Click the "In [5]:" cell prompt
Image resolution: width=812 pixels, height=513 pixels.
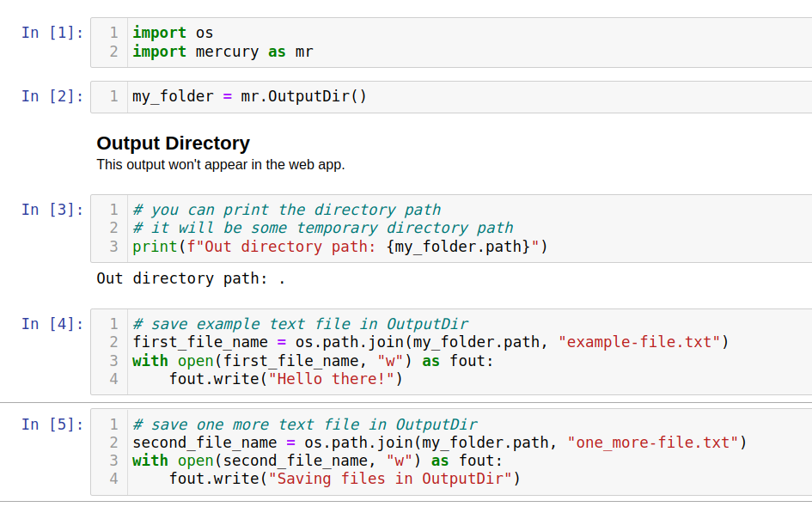(50, 424)
